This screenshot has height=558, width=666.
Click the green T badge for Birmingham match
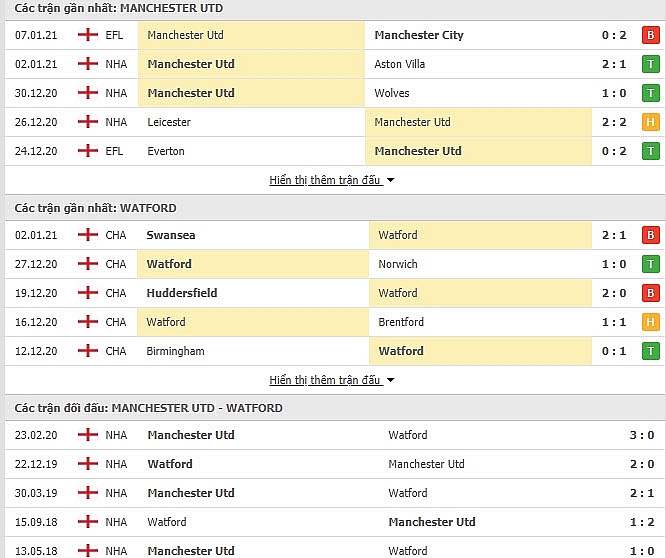tap(650, 351)
